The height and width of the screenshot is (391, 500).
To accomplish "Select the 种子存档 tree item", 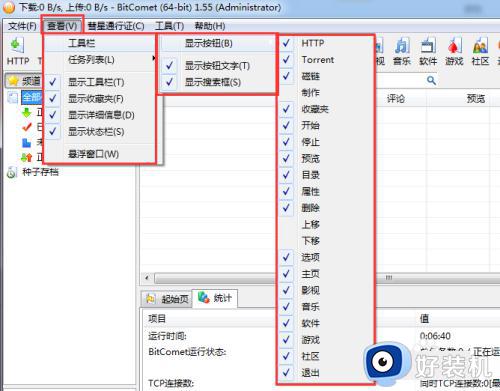I will click(x=40, y=172).
